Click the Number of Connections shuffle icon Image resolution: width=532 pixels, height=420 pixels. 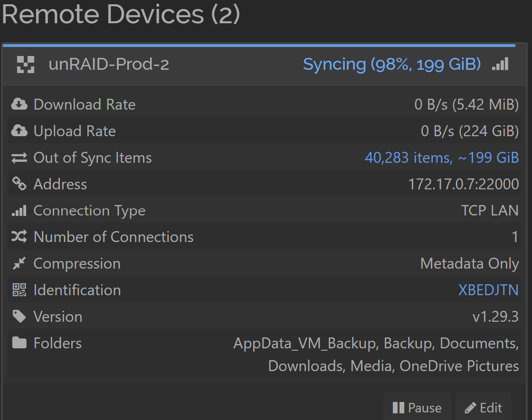pos(19,237)
